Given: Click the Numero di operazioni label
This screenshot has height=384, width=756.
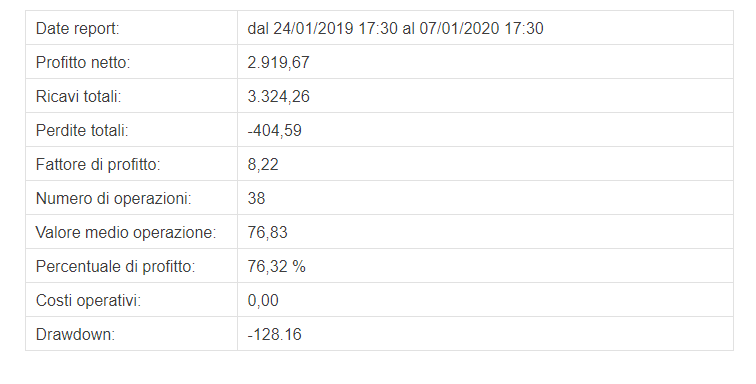Looking at the screenshot, I should pos(113,199).
